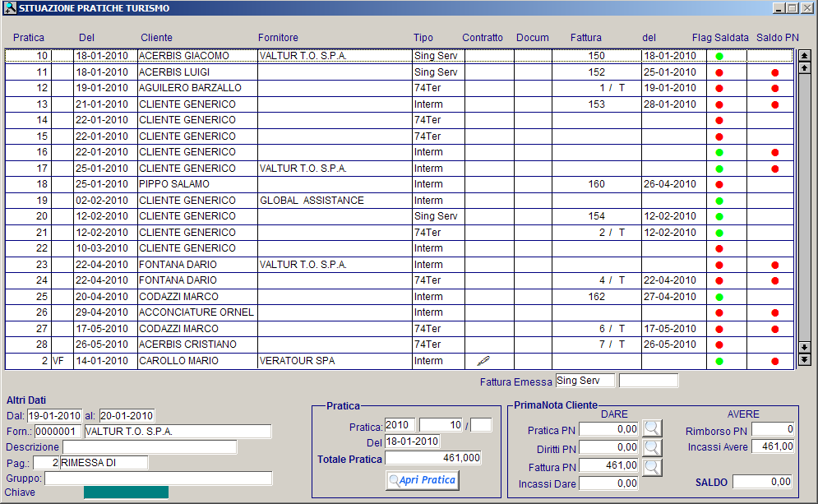Click the Flag Saldata column header

(x=720, y=38)
